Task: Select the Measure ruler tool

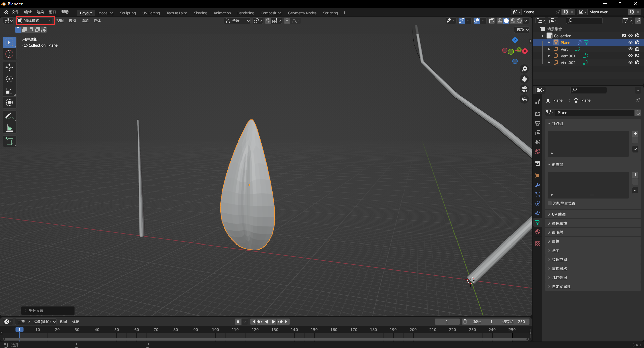Action: pos(9,128)
